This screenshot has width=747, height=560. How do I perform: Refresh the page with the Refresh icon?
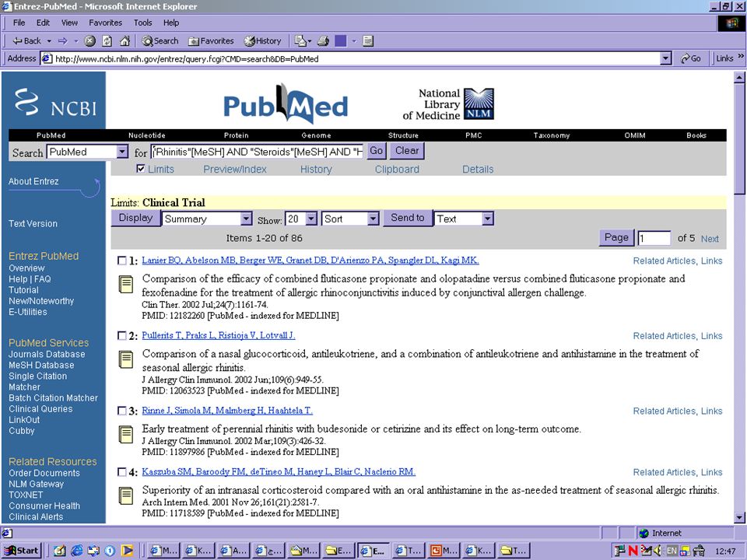click(x=107, y=41)
